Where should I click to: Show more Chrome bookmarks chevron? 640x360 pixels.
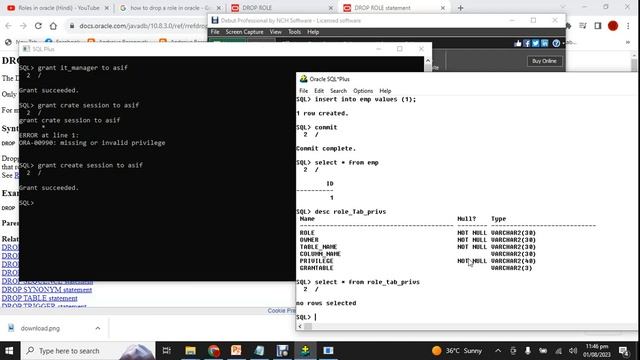(x=628, y=42)
